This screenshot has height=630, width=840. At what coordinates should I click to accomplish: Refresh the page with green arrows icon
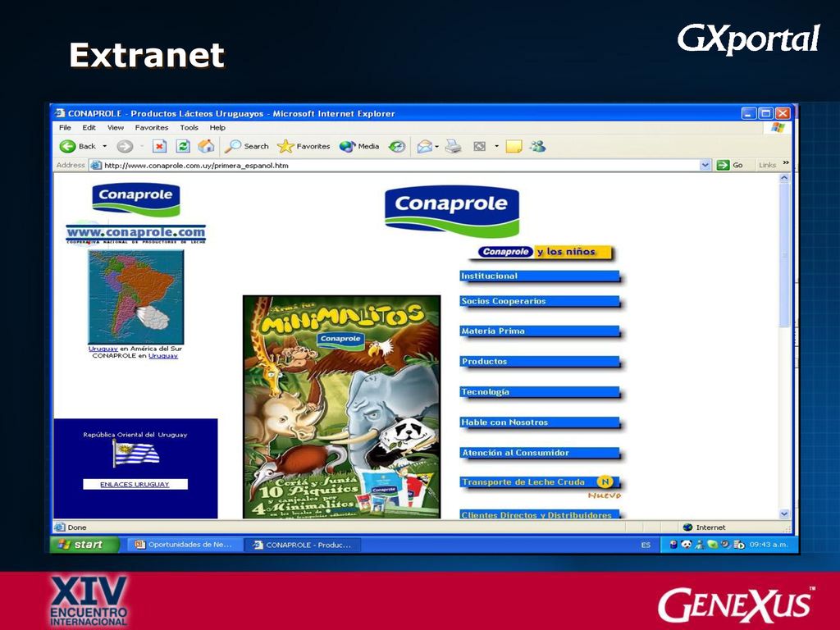click(183, 146)
